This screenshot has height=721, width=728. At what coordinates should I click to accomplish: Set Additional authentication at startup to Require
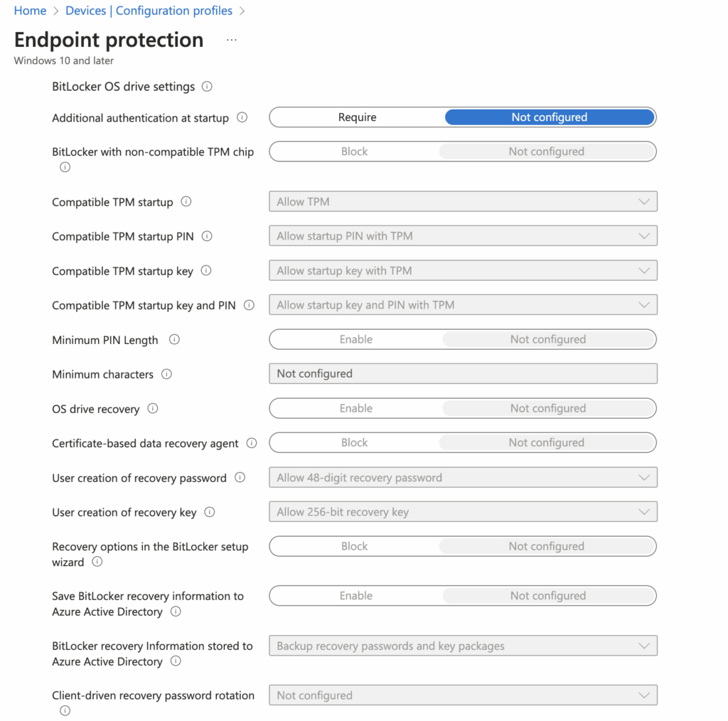[356, 117]
